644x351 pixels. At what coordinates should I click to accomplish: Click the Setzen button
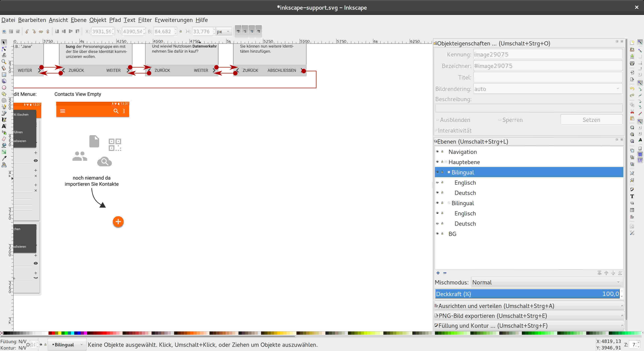coord(591,120)
